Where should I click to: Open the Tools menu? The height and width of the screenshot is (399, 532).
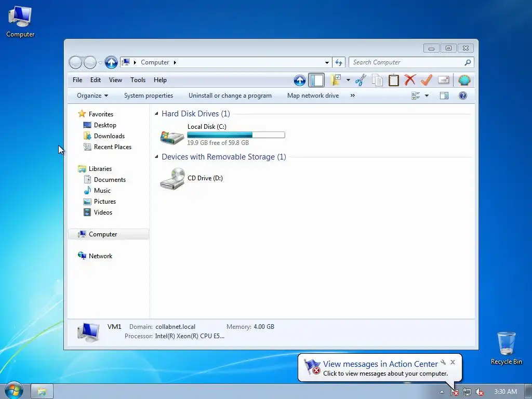138,80
